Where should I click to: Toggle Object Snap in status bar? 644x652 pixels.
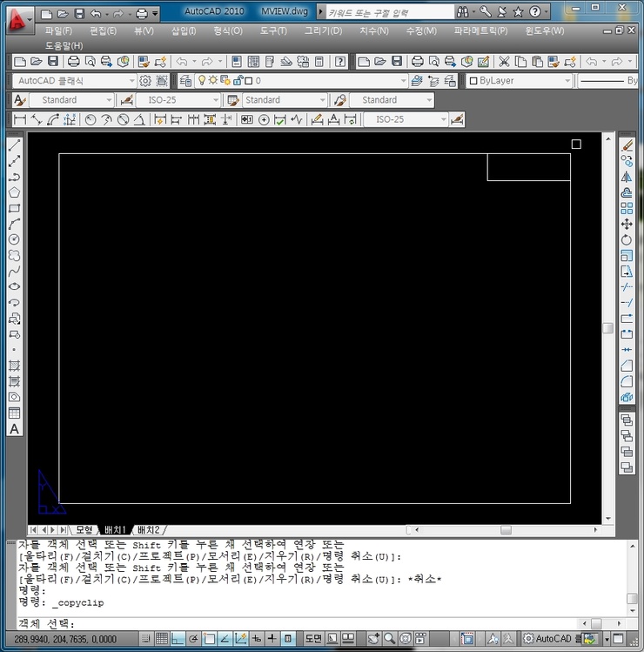coord(209,638)
